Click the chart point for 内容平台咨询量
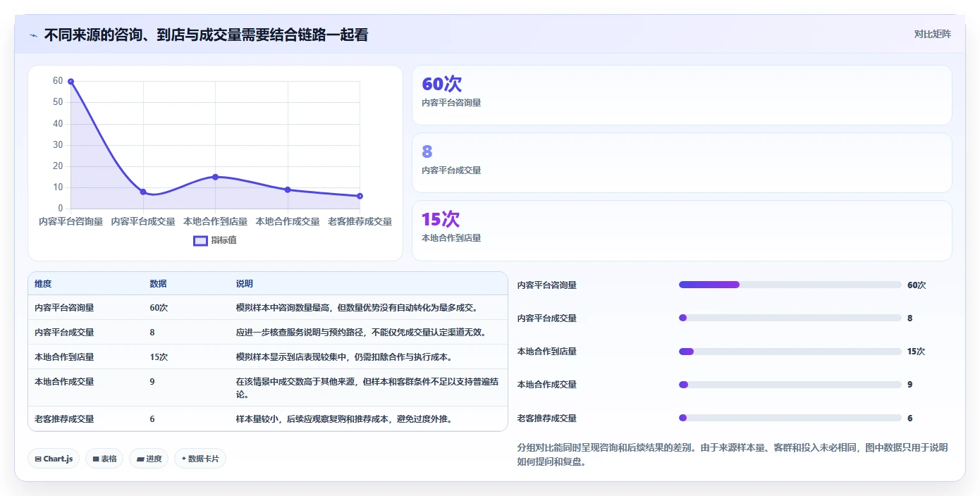Viewport: 980px width, 496px height. pyautogui.click(x=71, y=82)
